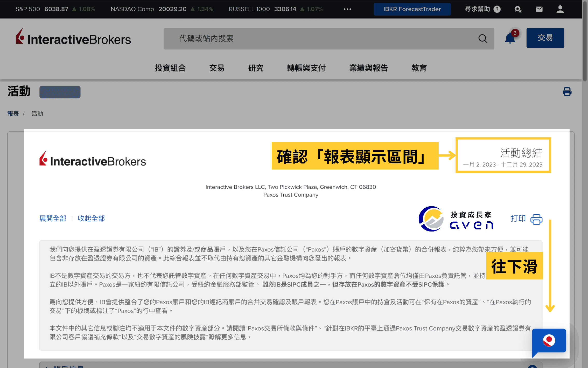Screen dimensions: 588x368
Task: Select 轉帳與支付 from the navigation
Action: 306,68
